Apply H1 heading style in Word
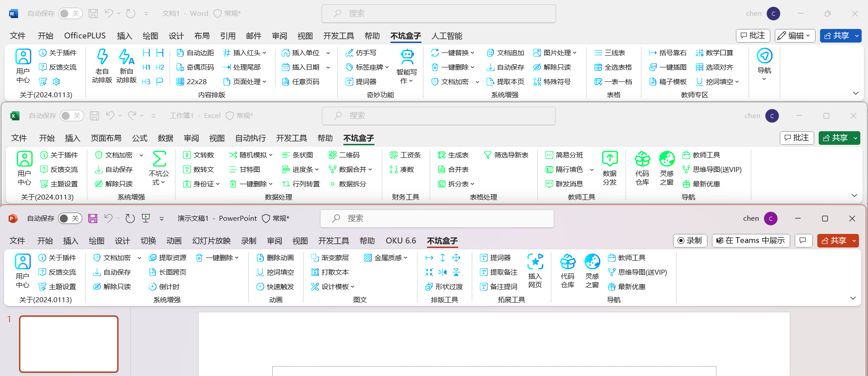The image size is (868, 376). pos(146,67)
